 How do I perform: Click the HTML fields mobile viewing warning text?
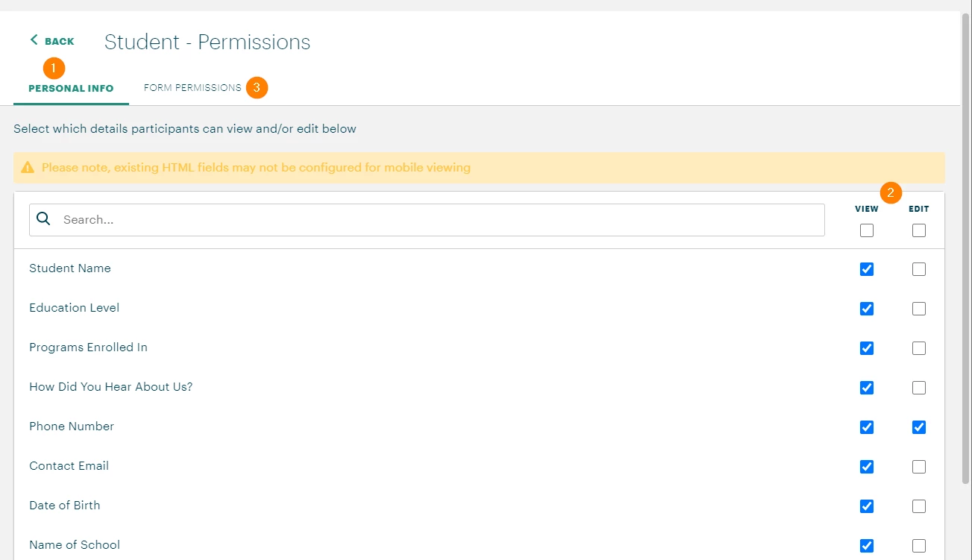tap(256, 168)
